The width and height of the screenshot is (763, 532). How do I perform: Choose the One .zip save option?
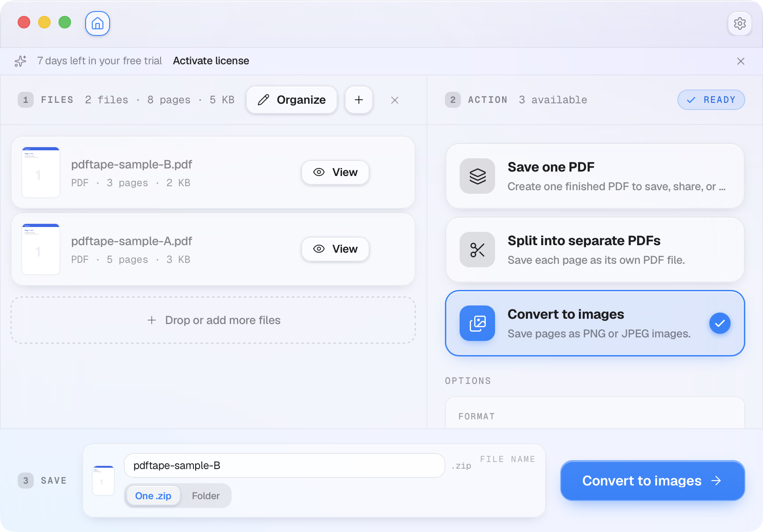153,496
